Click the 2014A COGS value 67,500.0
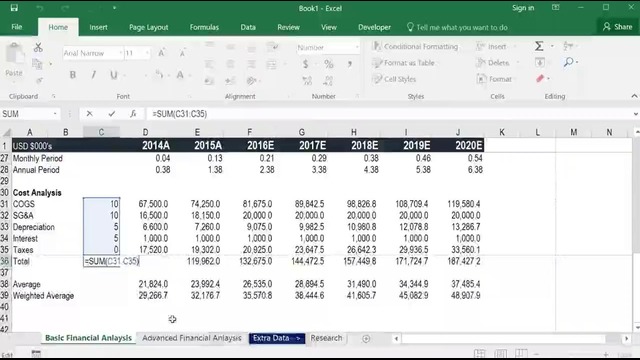Screen dimensions: 640x360 click(x=153, y=204)
